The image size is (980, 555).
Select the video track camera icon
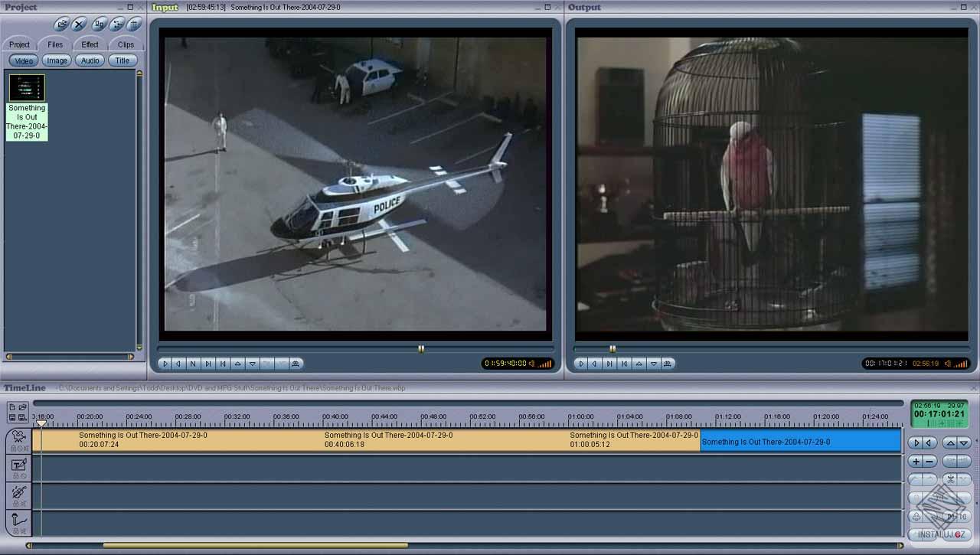18,436
